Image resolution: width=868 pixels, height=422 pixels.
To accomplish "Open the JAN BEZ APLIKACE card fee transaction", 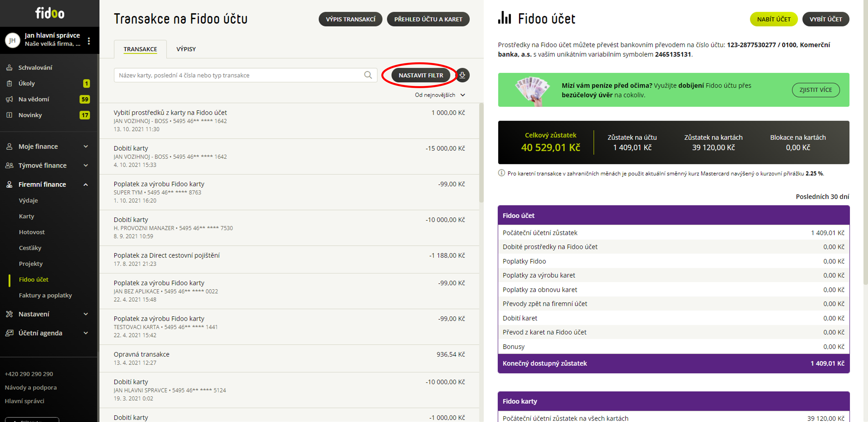I will click(x=289, y=291).
